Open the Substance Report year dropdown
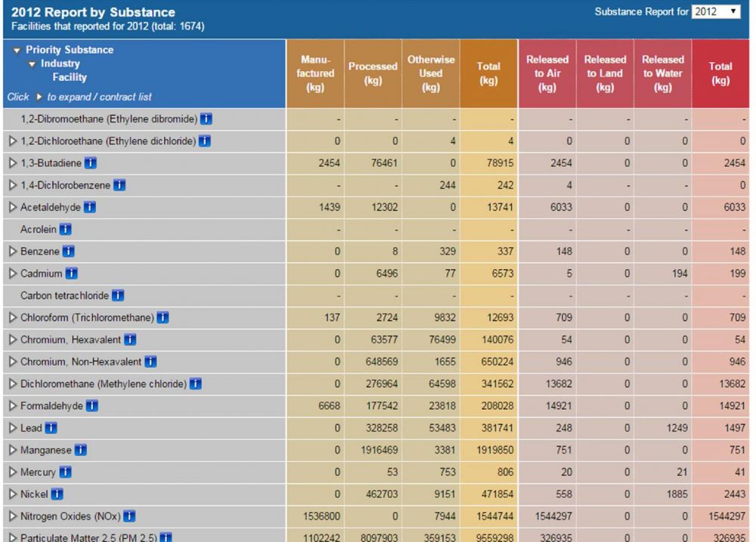The height and width of the screenshot is (542, 756). pyautogui.click(x=716, y=12)
